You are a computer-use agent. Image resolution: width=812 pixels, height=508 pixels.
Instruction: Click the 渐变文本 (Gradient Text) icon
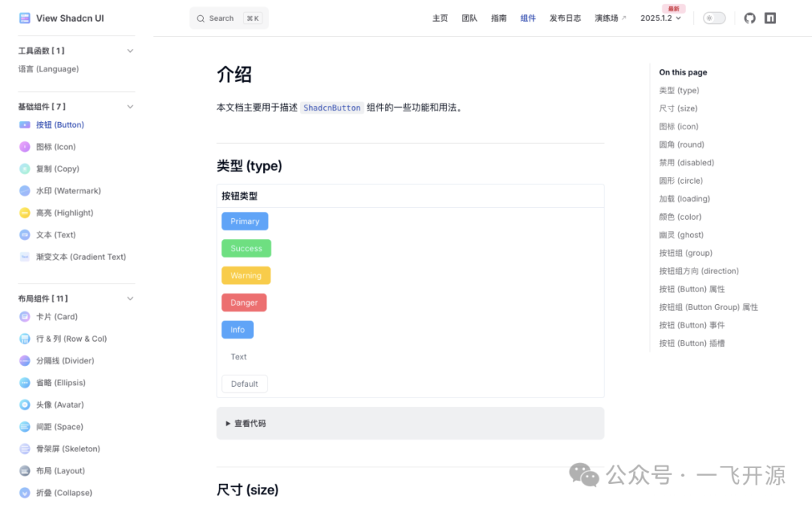pos(24,257)
